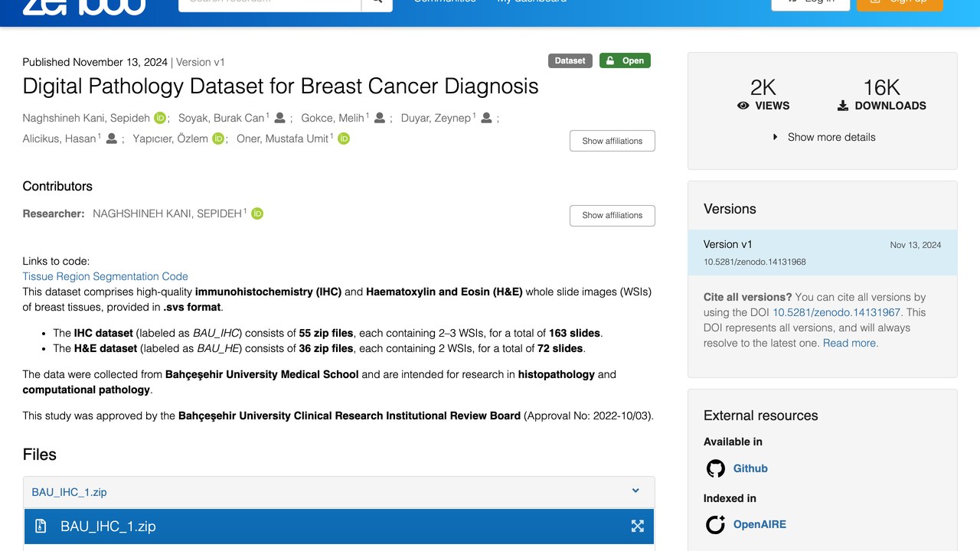This screenshot has height=551, width=980.
Task: Click the fullscreen icon on BAU_IHC_1.zip preview
Action: 637,526
